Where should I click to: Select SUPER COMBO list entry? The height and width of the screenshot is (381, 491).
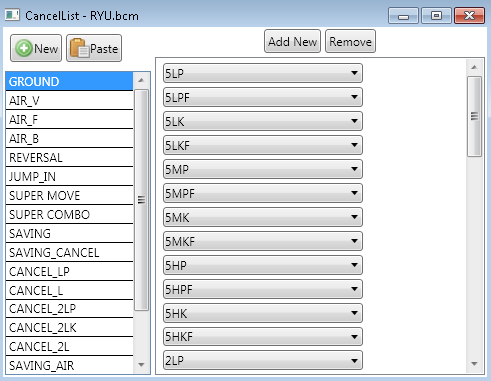click(x=69, y=214)
